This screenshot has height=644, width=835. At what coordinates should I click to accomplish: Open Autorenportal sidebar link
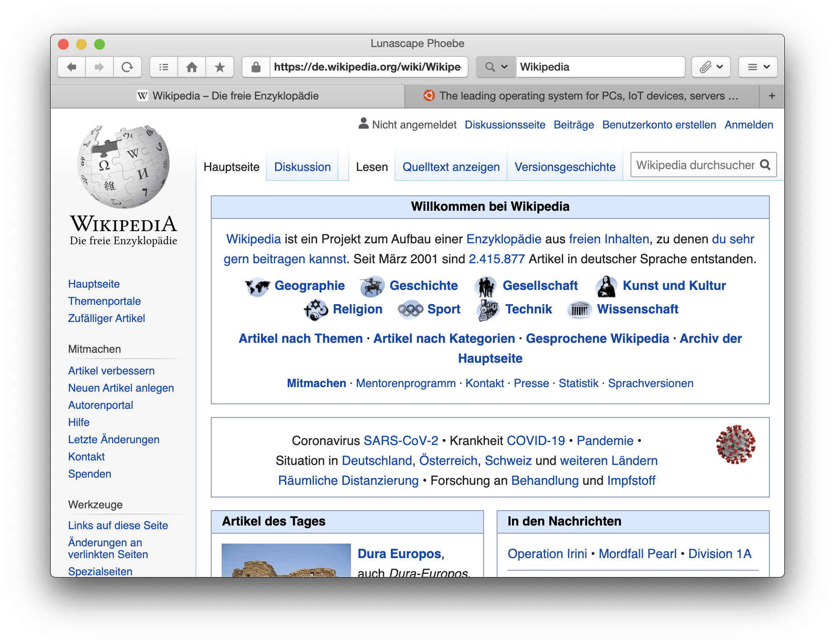(100, 405)
